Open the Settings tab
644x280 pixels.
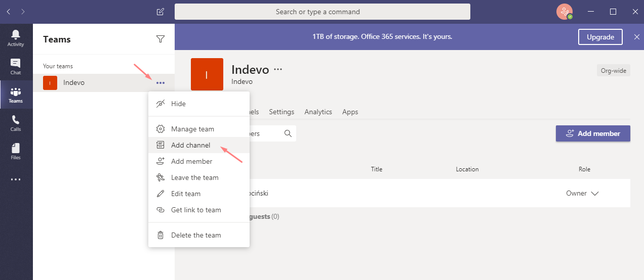281,112
